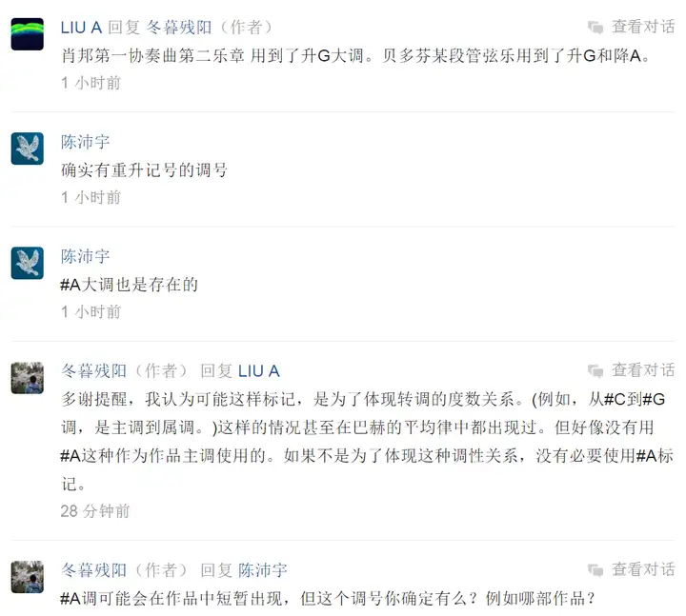Open LIU A's aurora profile avatar
Screen dimensions: 686x616
coord(27,34)
